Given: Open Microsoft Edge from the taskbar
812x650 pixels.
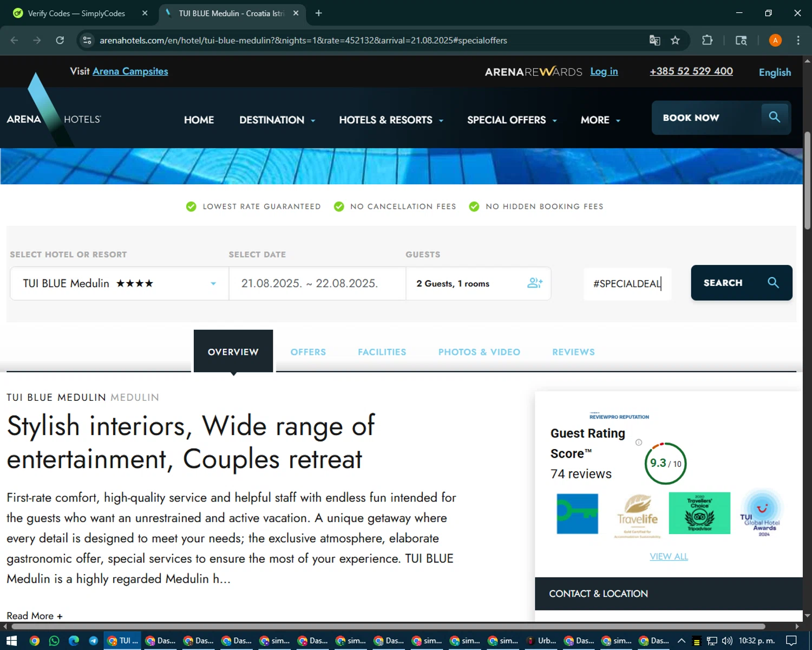Looking at the screenshot, I should click(x=74, y=641).
